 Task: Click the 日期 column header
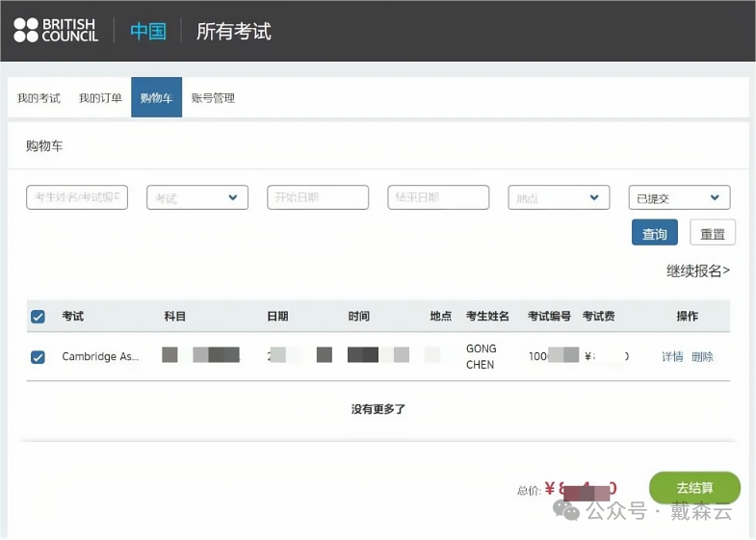[277, 316]
